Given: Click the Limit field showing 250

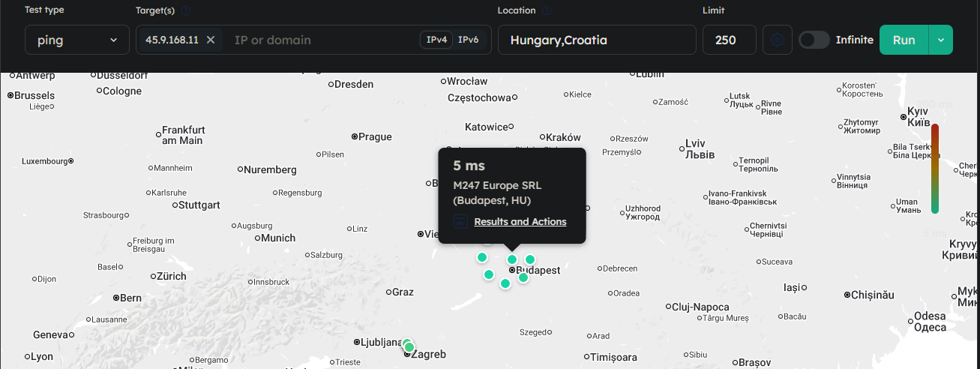Looking at the screenshot, I should tap(729, 40).
